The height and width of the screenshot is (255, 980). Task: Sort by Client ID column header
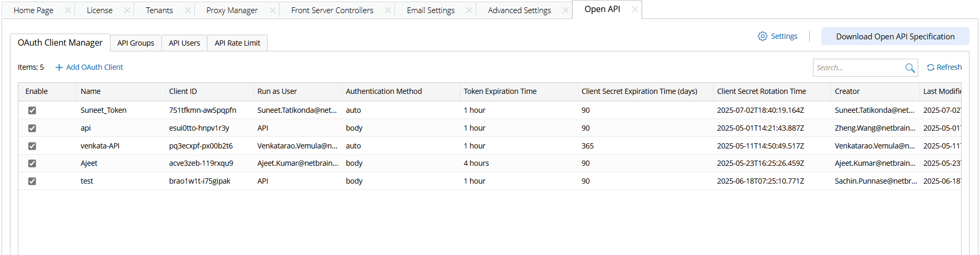pyautogui.click(x=183, y=91)
